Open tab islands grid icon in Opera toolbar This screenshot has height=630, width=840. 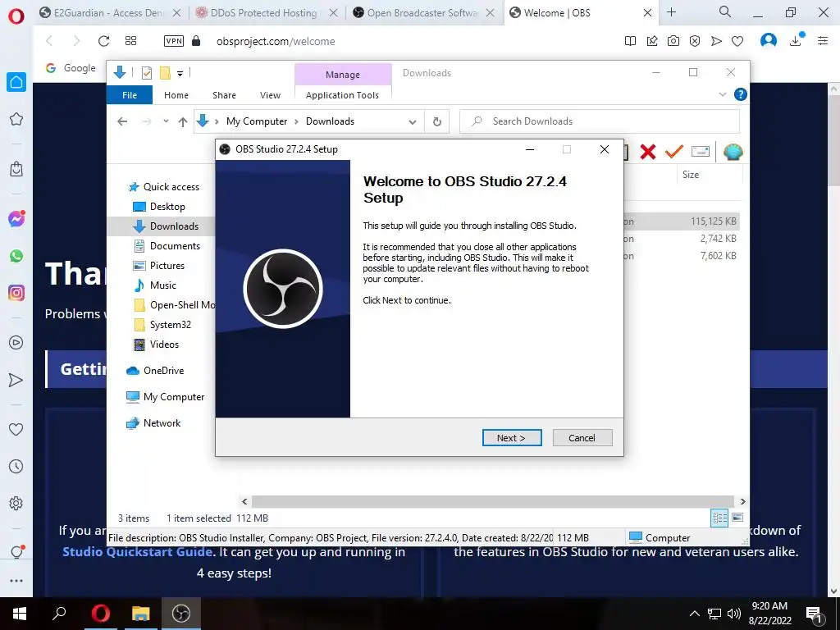[x=130, y=41]
